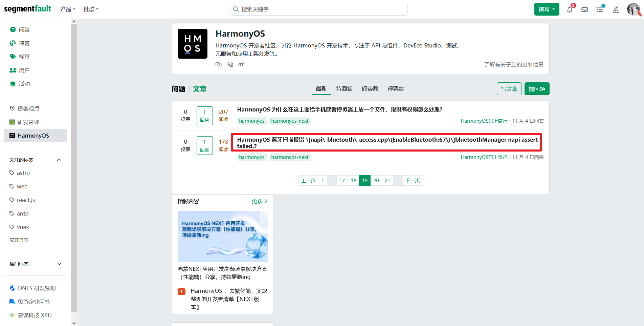Click the HarmonyOS support headset icon
Viewport: 644px width, 326px height.
pos(230,64)
